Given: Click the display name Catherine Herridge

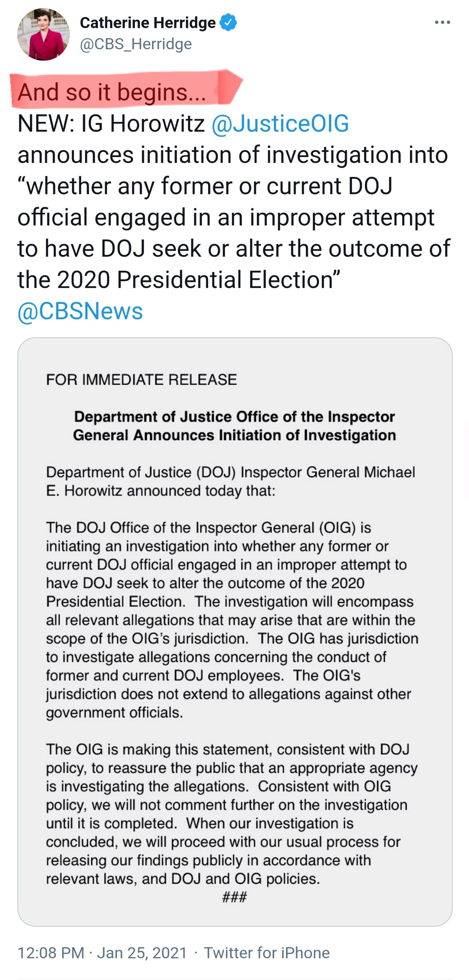Looking at the screenshot, I should click(148, 23).
